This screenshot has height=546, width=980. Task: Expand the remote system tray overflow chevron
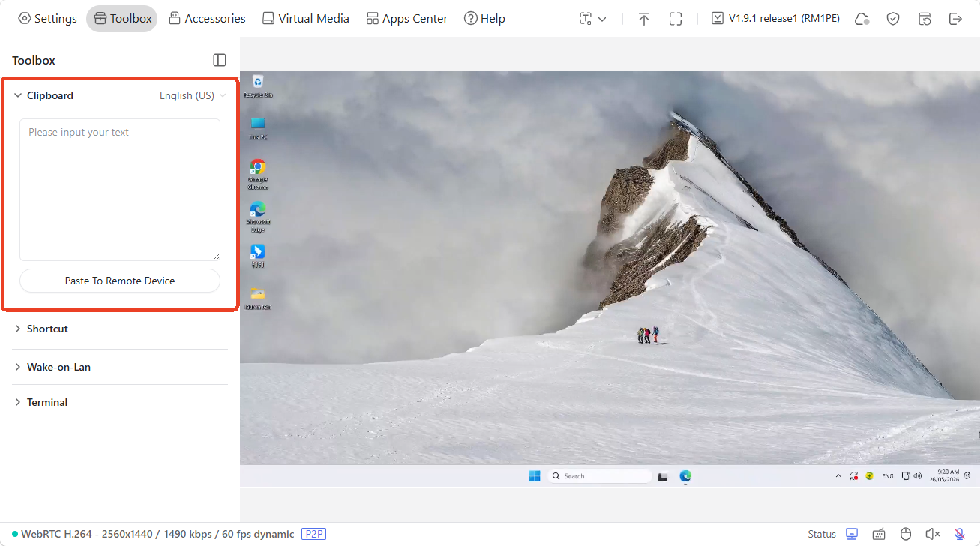click(838, 476)
